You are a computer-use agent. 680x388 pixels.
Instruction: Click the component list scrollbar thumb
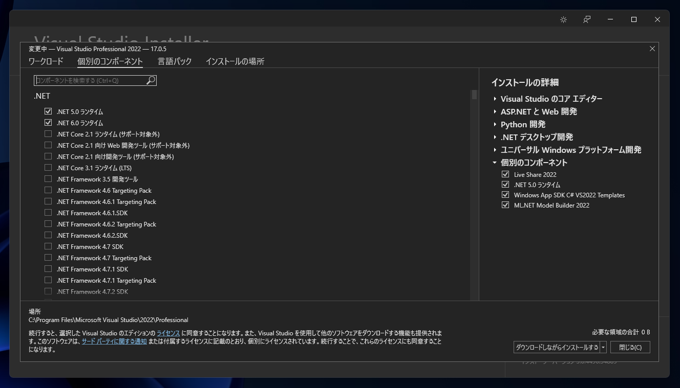[474, 95]
